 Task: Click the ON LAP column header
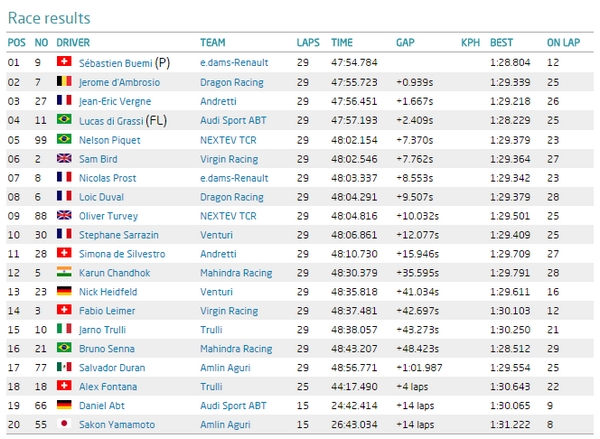563,42
